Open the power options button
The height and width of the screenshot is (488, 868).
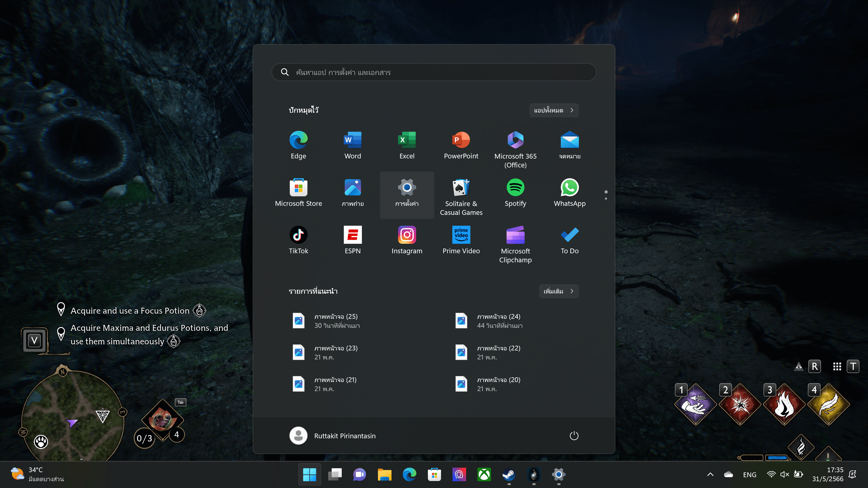coord(574,435)
